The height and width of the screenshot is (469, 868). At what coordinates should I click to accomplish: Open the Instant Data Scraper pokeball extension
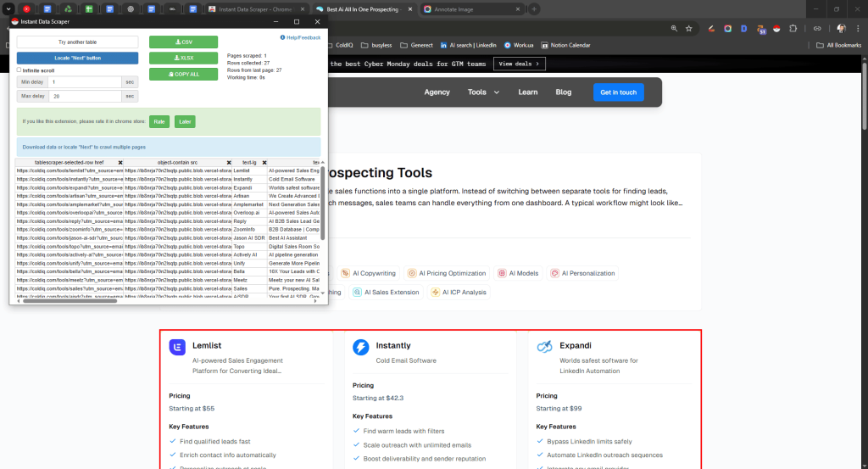click(776, 28)
